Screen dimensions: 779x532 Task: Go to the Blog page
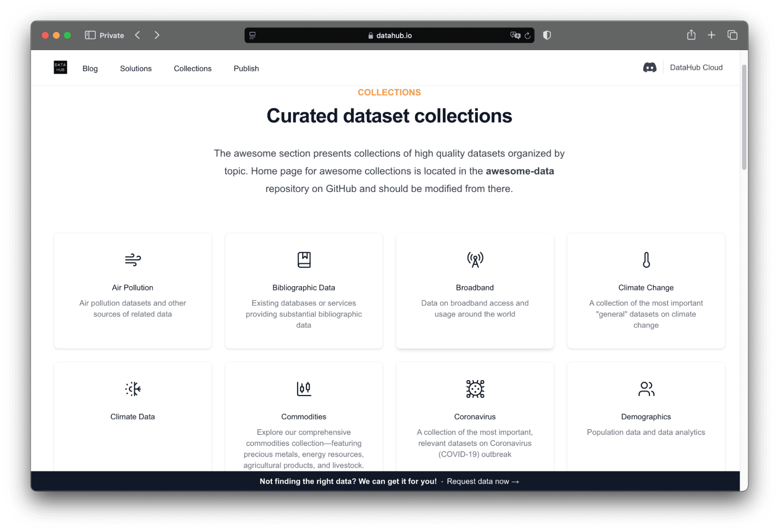point(90,69)
